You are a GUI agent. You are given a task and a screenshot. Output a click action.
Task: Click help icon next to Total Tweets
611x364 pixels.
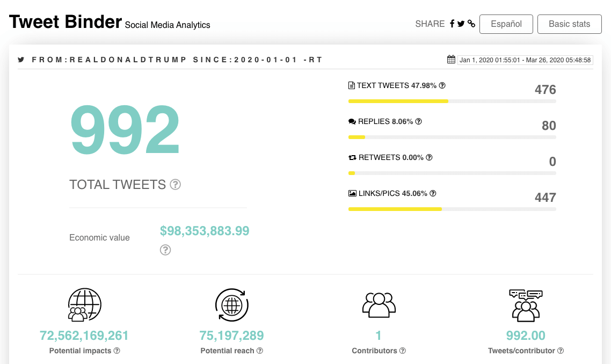click(x=176, y=184)
